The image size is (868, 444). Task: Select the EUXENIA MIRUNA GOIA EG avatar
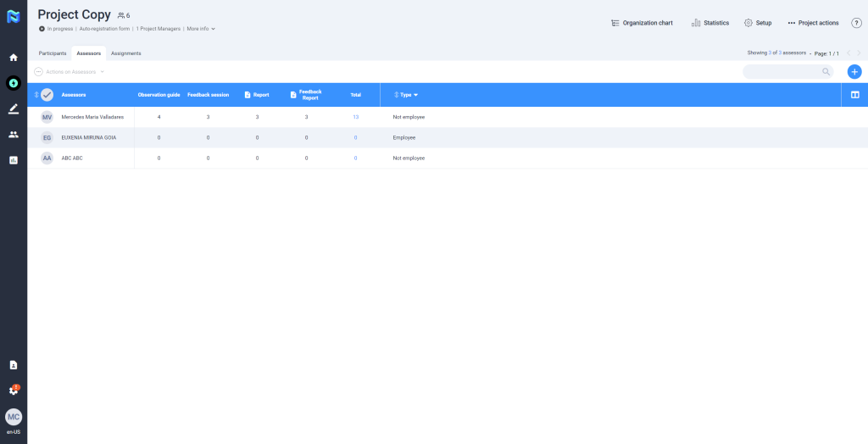point(47,137)
